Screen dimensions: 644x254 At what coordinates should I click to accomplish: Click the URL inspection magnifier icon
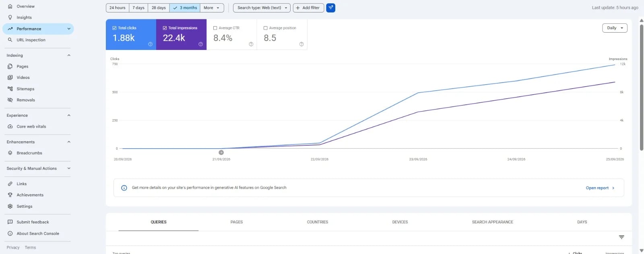coord(10,40)
